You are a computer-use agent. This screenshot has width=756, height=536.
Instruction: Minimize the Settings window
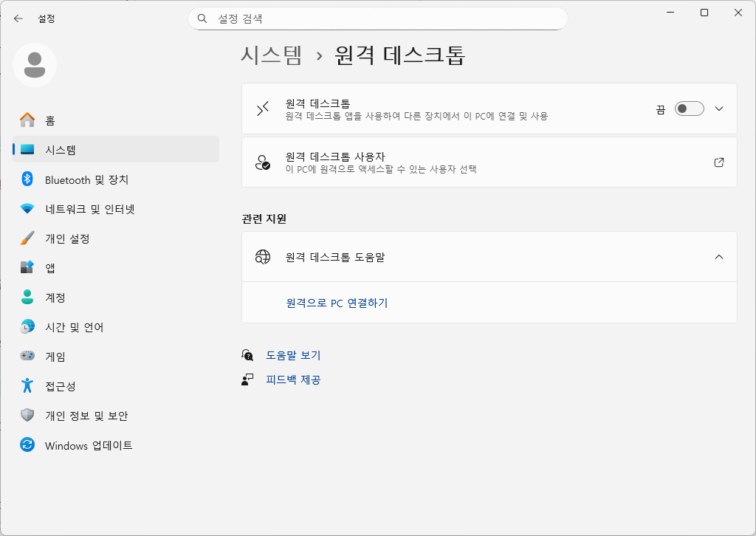[670, 13]
